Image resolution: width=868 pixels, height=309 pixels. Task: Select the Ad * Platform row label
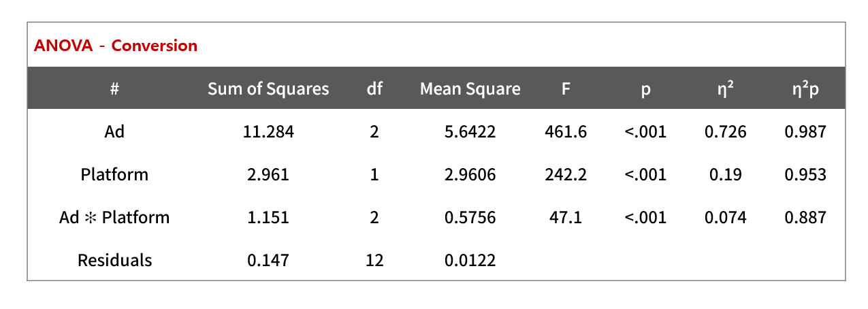coord(114,217)
